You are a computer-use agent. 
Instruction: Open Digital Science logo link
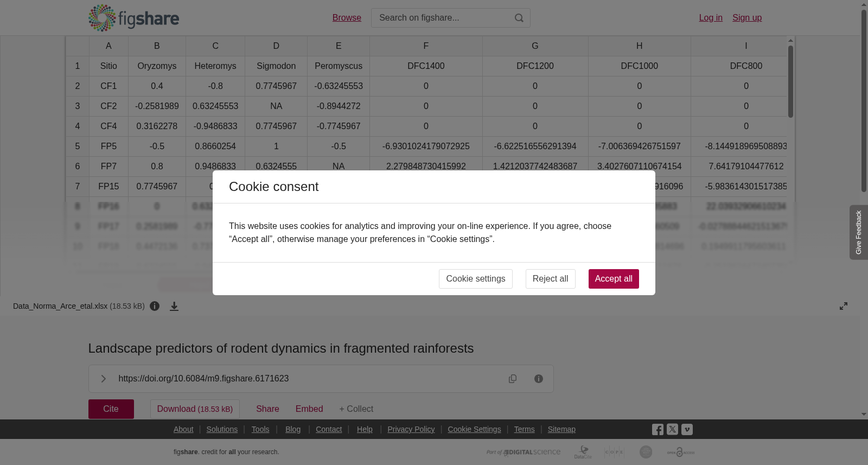(524, 452)
